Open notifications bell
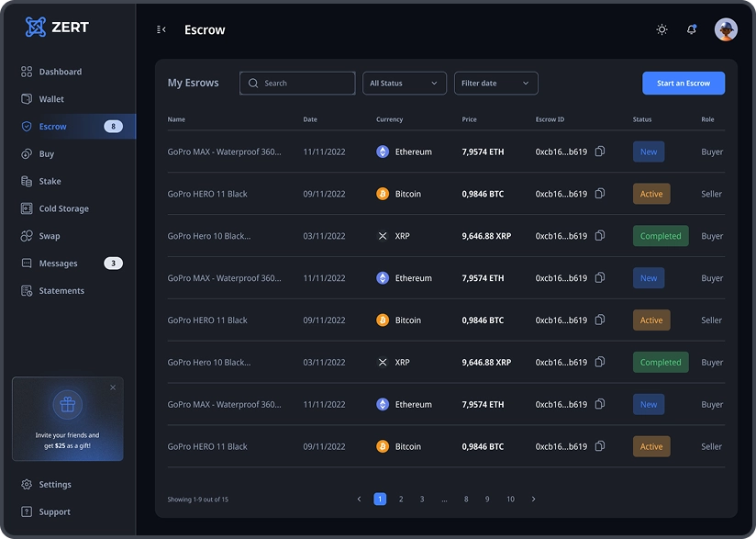Viewport: 756px width, 539px height. click(692, 29)
